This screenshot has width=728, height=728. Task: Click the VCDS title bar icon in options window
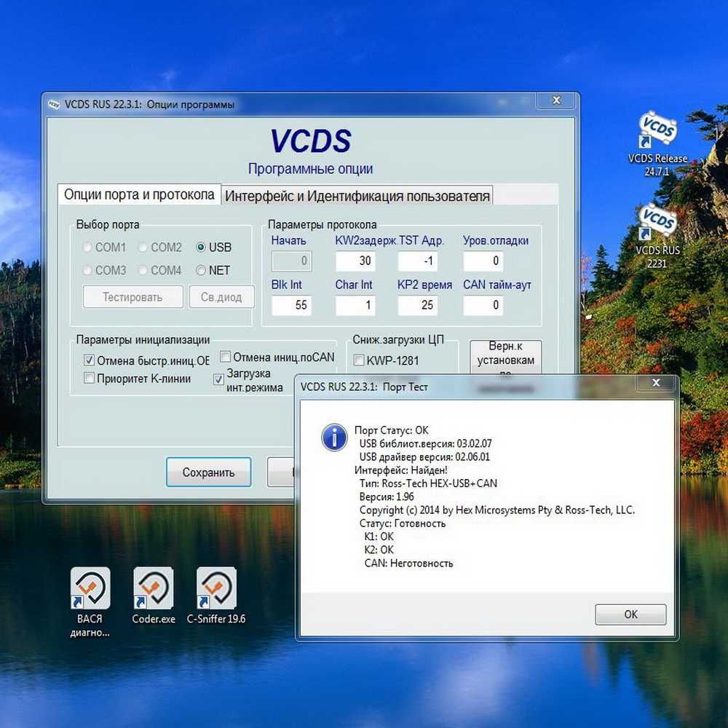pos(54,104)
